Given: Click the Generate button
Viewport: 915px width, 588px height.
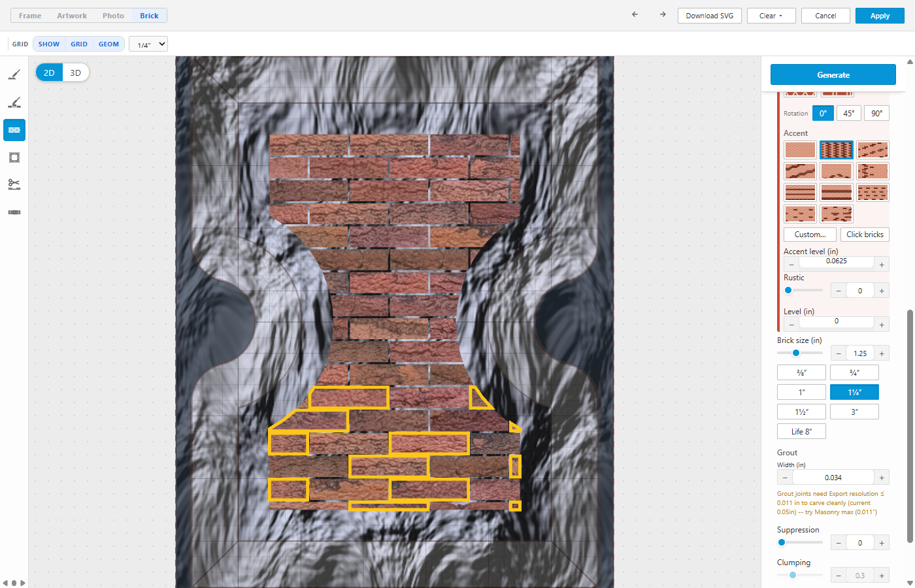Looking at the screenshot, I should 833,74.
